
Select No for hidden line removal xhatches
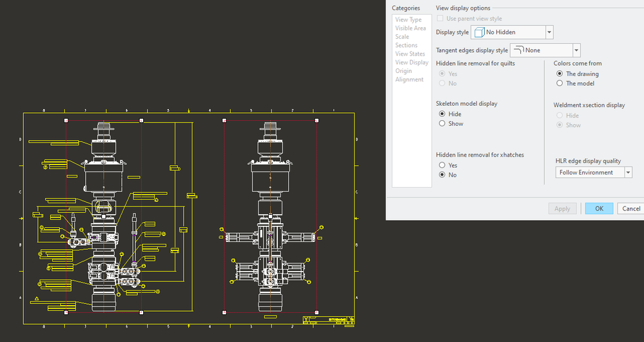pyautogui.click(x=442, y=175)
